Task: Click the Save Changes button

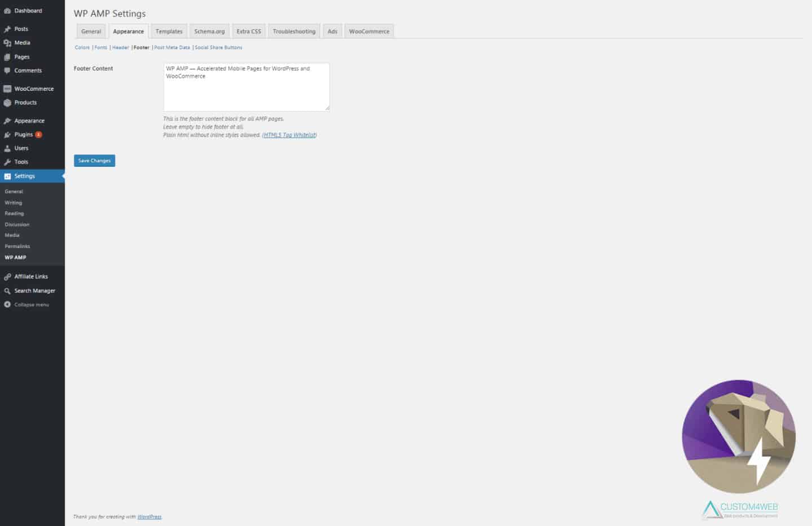Action: pos(95,161)
